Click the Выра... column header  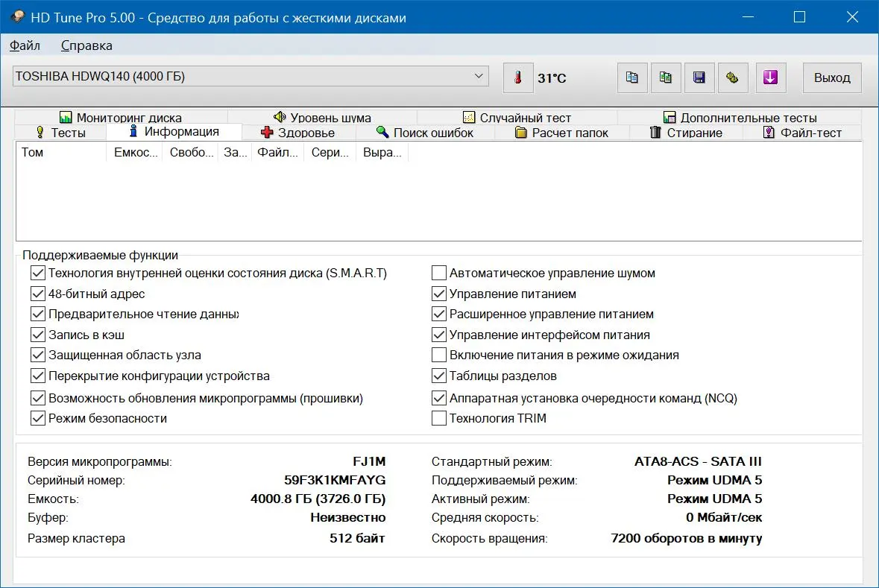click(382, 153)
